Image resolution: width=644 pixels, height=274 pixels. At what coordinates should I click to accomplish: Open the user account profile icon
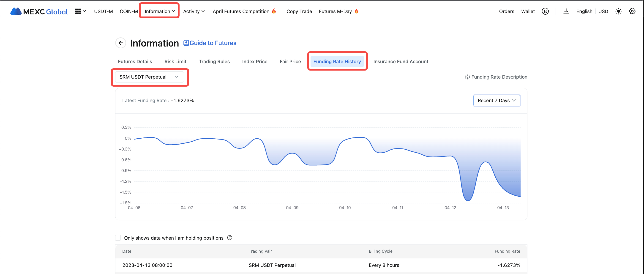tap(545, 11)
